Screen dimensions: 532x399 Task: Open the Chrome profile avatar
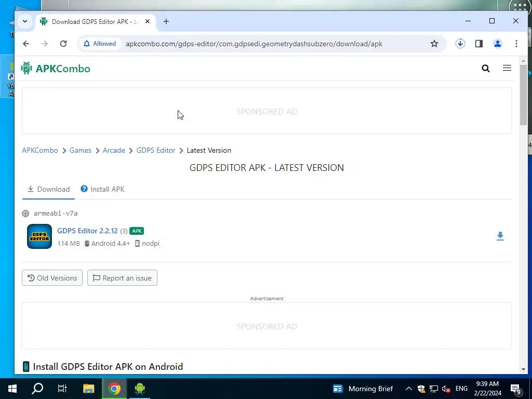pos(497,44)
